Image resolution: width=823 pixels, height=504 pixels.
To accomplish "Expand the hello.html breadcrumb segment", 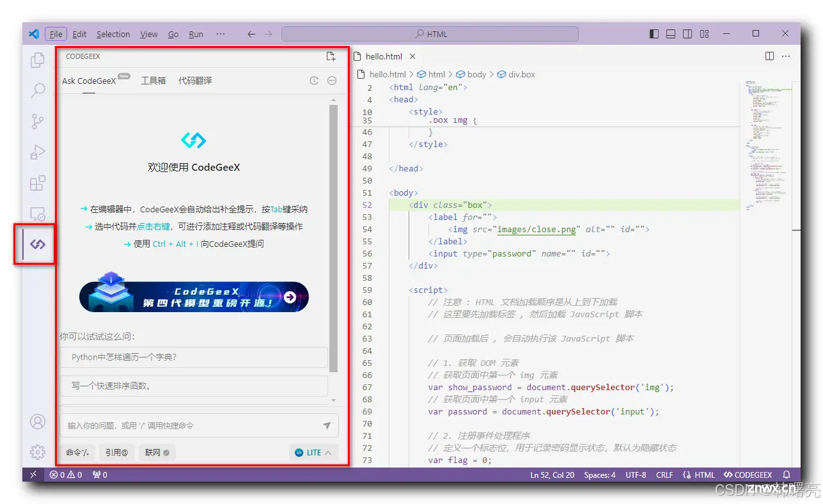I will pos(382,74).
